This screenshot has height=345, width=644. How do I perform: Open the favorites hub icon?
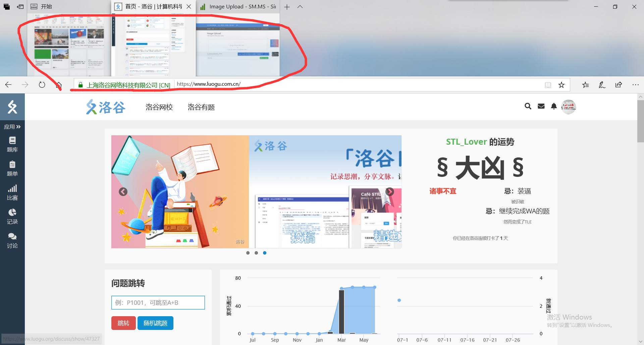(586, 85)
